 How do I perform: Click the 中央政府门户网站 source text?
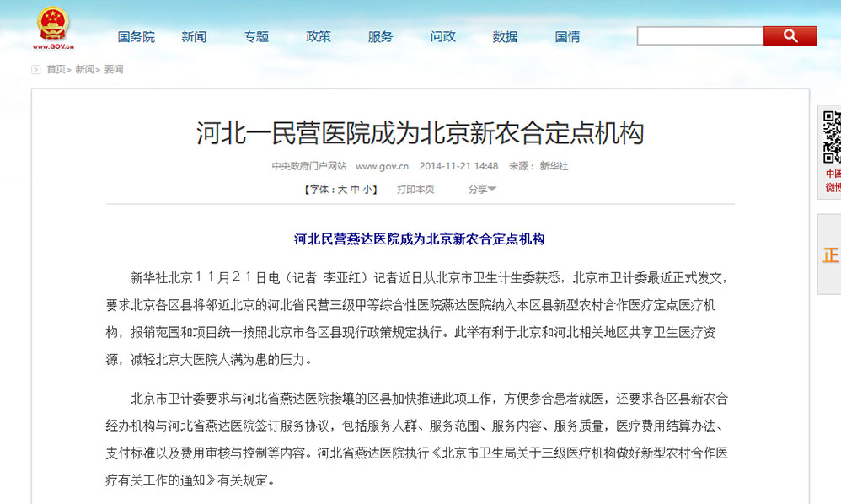[309, 166]
